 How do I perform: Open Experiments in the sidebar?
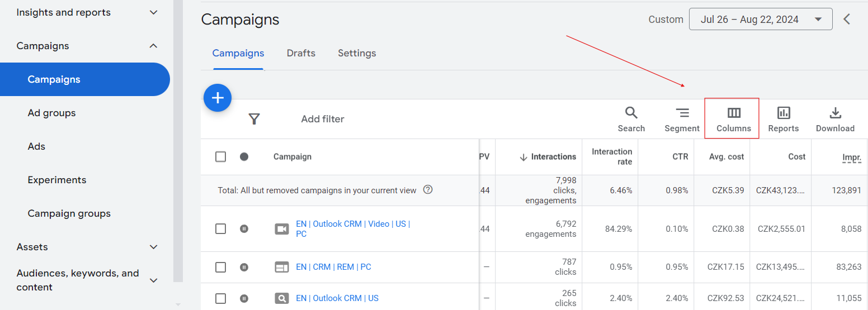tap(57, 180)
